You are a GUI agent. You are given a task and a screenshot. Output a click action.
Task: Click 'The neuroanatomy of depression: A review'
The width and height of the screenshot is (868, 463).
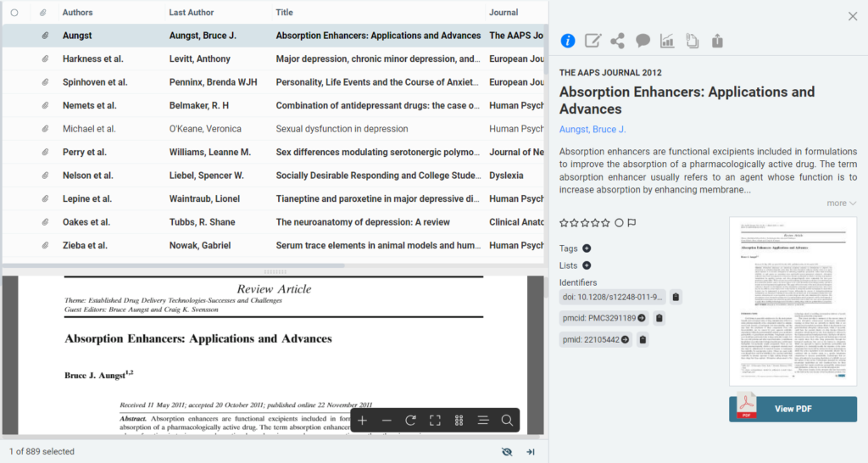363,222
